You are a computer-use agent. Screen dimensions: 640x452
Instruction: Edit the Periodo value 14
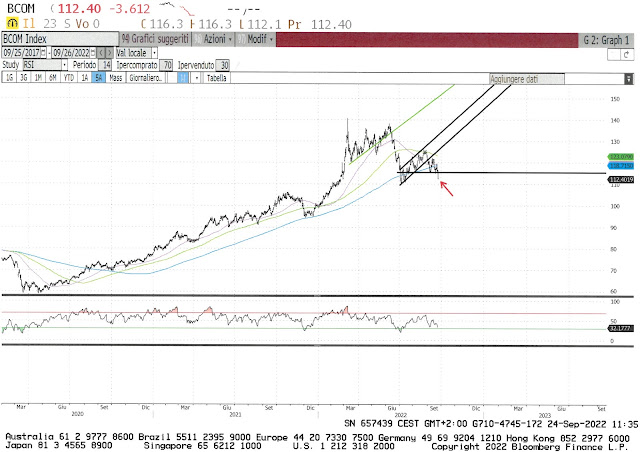click(106, 65)
